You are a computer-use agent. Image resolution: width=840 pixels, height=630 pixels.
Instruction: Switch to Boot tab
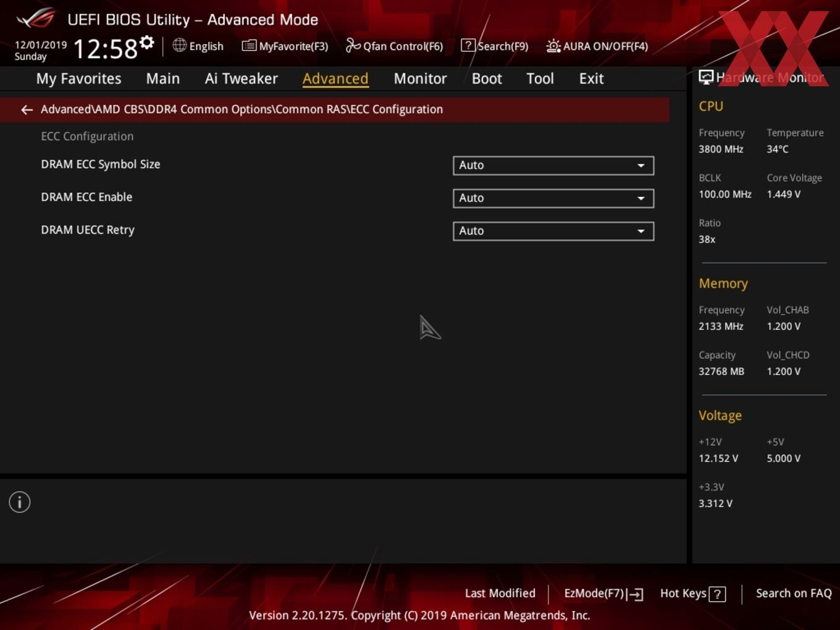(487, 78)
